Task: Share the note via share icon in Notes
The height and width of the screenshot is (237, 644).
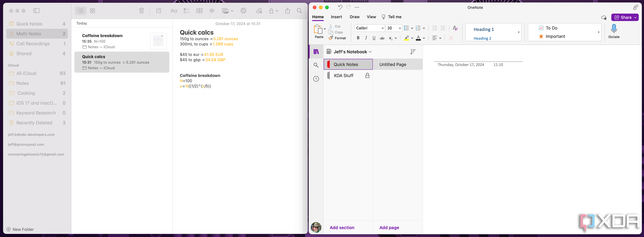Action: point(287,11)
